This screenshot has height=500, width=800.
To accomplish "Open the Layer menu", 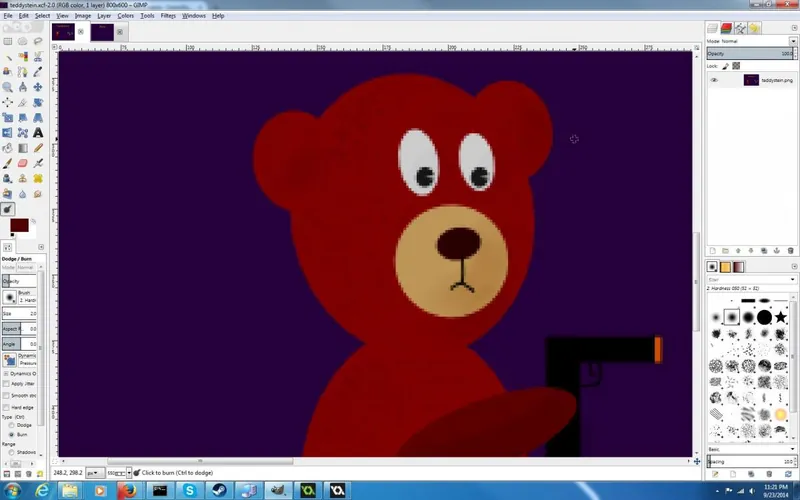I will [x=104, y=16].
